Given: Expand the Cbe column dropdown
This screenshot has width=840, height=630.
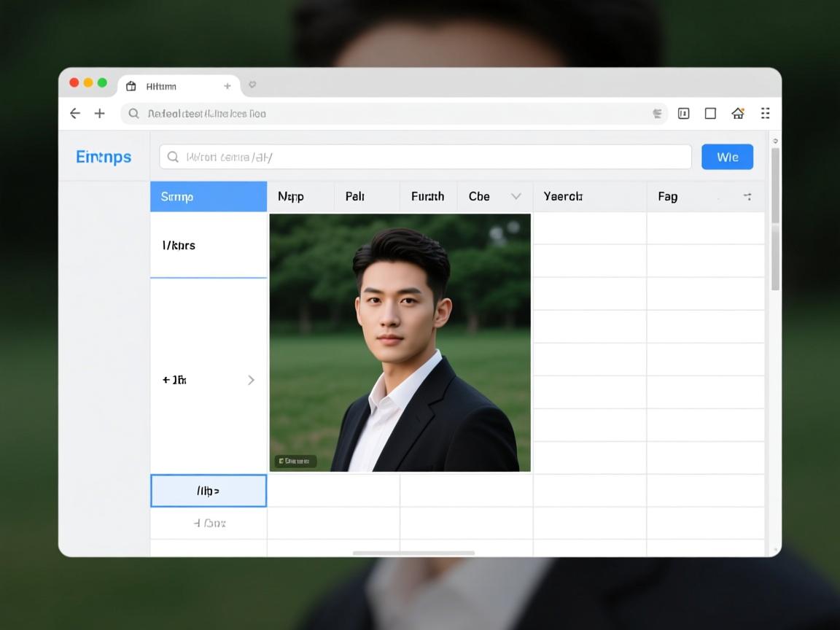Looking at the screenshot, I should pos(516,196).
